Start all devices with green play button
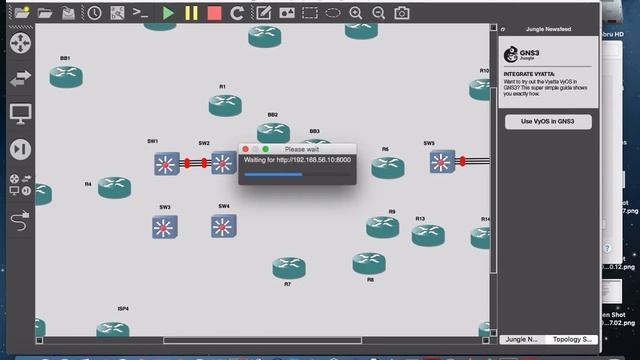Image resolution: width=640 pixels, height=360 pixels. (x=168, y=13)
